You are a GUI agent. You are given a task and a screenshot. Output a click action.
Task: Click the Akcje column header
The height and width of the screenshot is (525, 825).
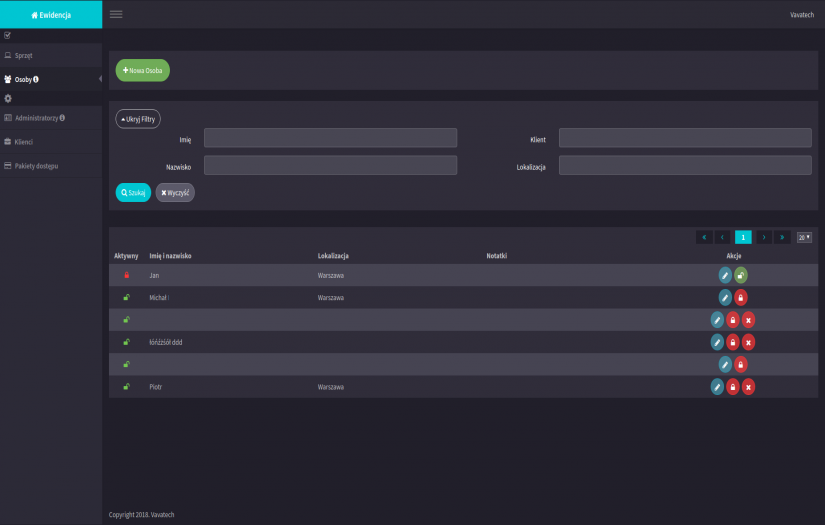click(734, 256)
